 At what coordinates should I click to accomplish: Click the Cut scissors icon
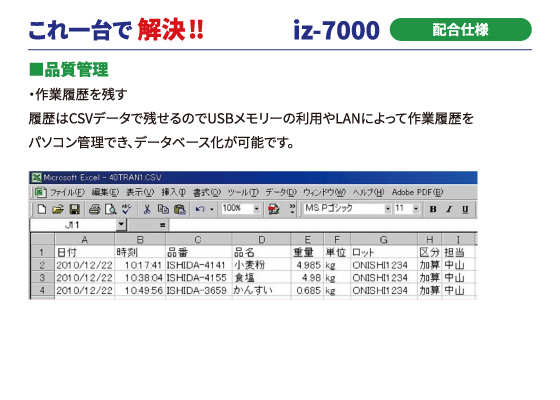tap(146, 209)
